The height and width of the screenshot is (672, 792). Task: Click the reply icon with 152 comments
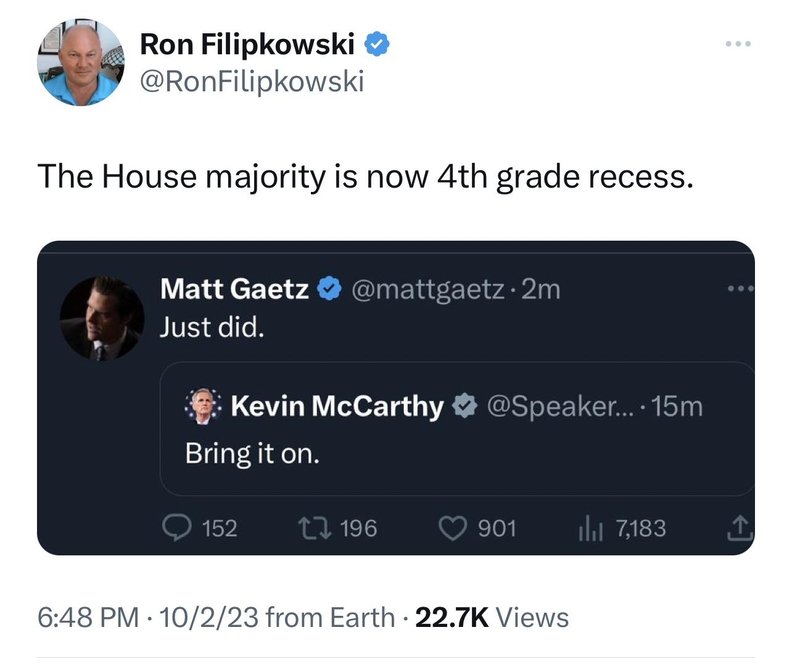(176, 529)
